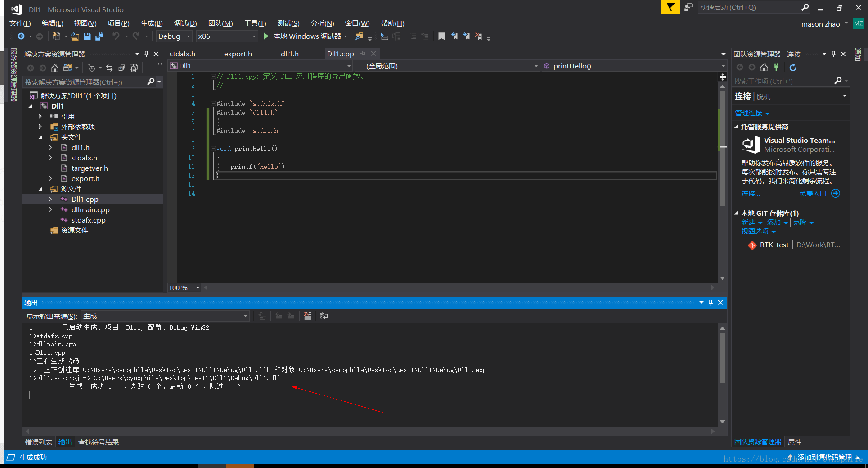Click the Clear All icon in Output panel
Image resolution: width=868 pixels, height=468 pixels.
click(308, 316)
